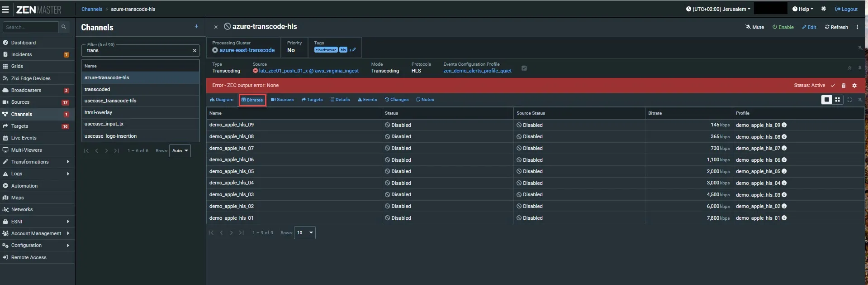Click the search magnifier icon
Screen dimensions: 868x285
[64, 27]
